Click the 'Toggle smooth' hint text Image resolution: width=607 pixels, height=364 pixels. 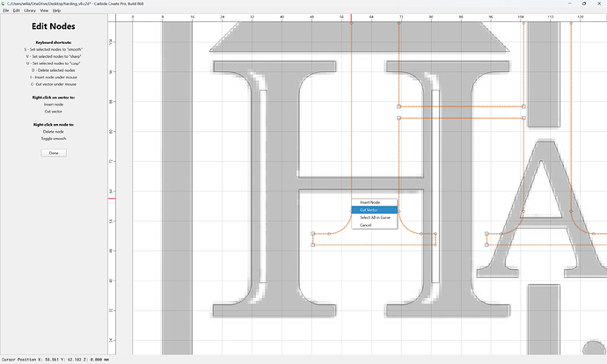point(54,139)
